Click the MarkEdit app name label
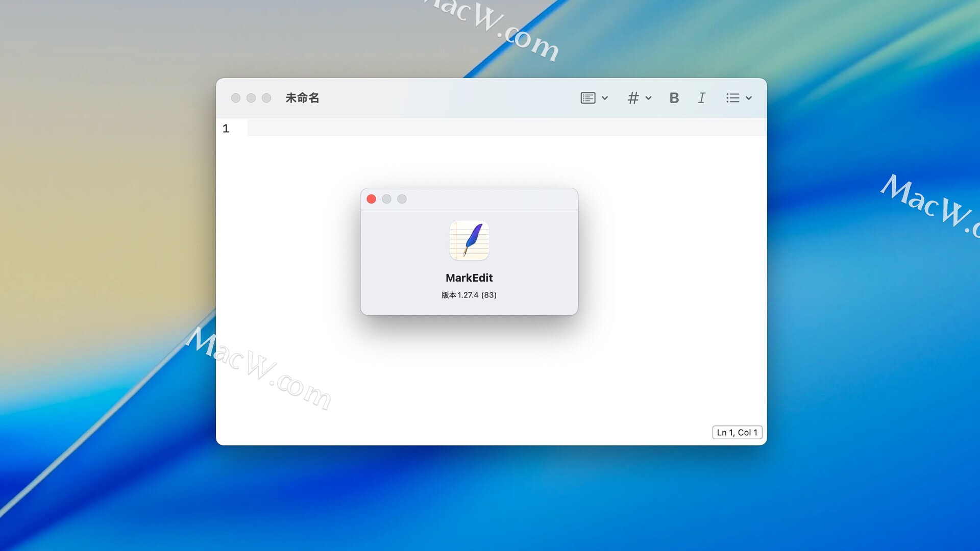This screenshot has height=551, width=980. click(x=469, y=278)
